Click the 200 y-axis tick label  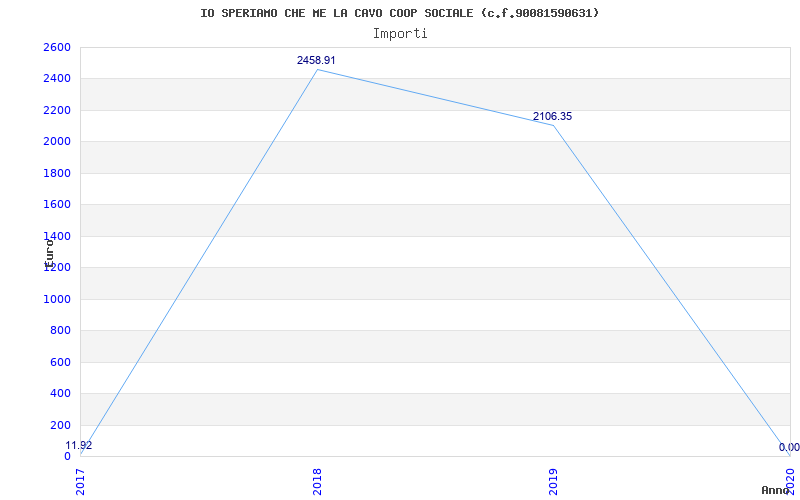pyautogui.click(x=60, y=425)
